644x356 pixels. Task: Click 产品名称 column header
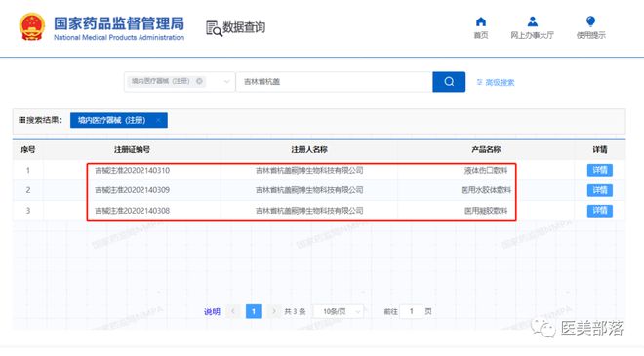pyautogui.click(x=486, y=150)
